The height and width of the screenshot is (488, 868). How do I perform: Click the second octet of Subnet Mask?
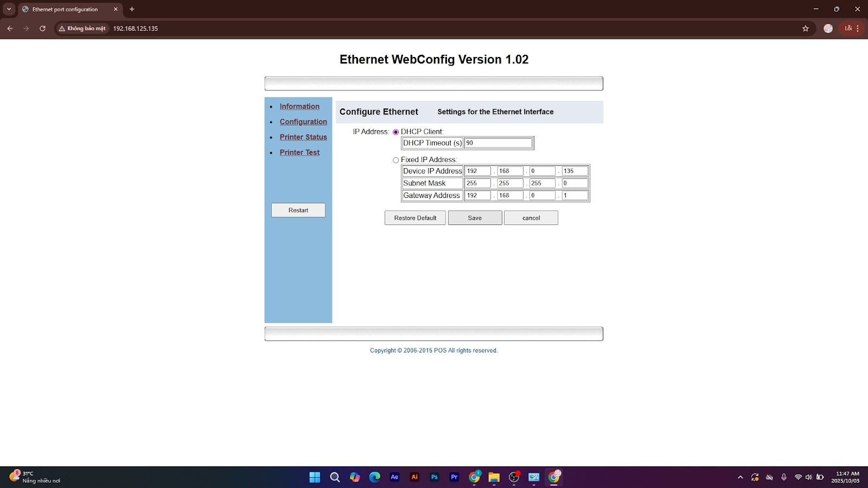click(x=510, y=183)
